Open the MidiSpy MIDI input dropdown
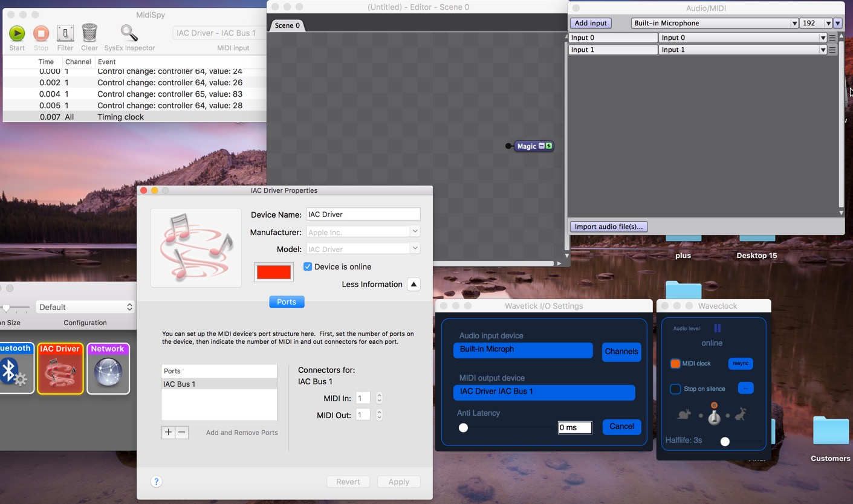Image resolution: width=853 pixels, height=504 pixels. 219,33
